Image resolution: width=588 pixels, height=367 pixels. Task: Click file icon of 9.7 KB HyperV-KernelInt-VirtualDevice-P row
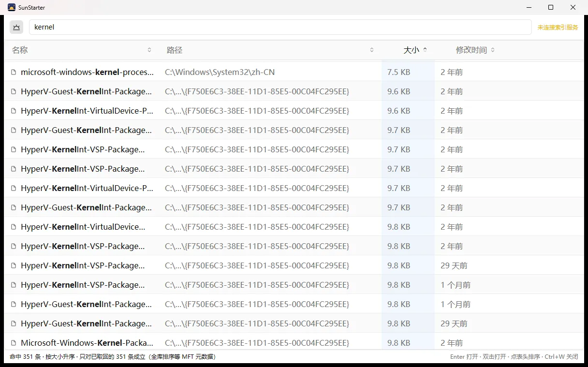tap(14, 188)
